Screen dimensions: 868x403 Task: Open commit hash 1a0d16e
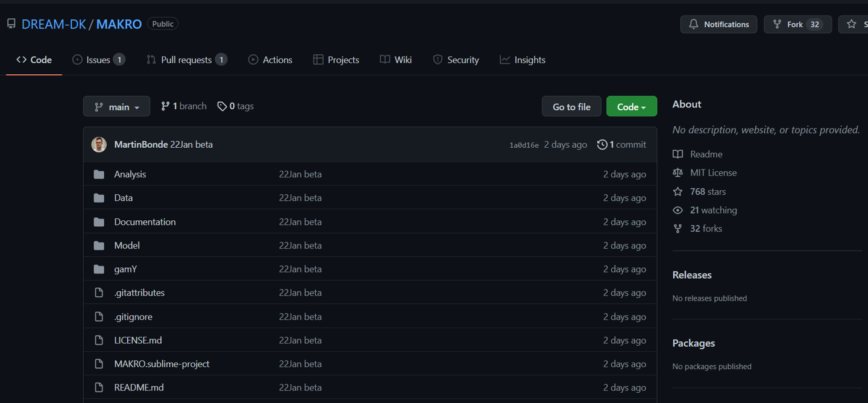click(x=524, y=145)
